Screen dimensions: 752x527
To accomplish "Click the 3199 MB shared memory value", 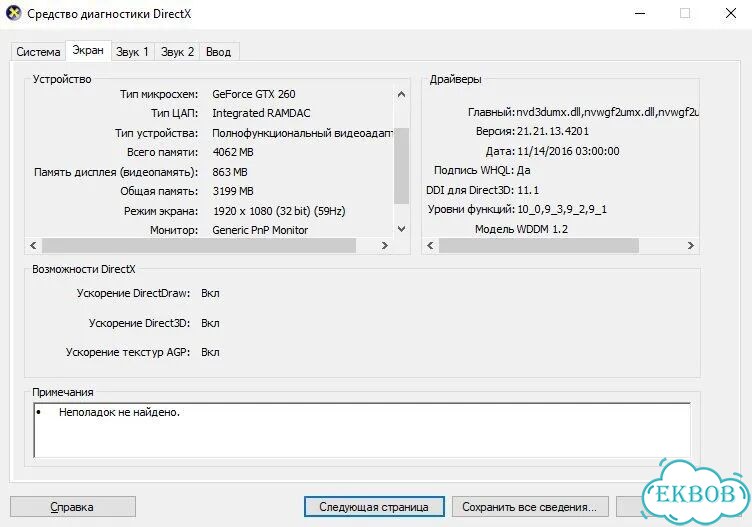I will tap(233, 191).
